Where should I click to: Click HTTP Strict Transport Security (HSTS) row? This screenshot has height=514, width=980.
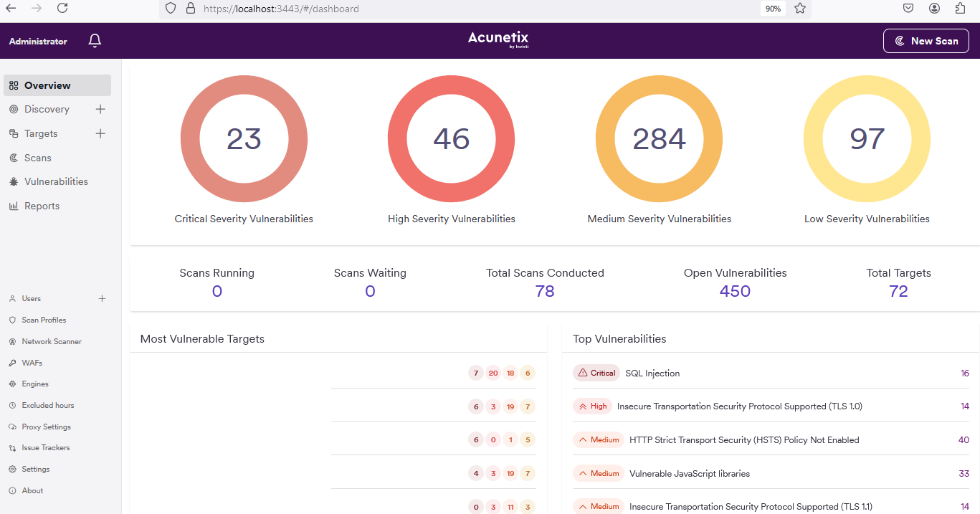(x=771, y=439)
